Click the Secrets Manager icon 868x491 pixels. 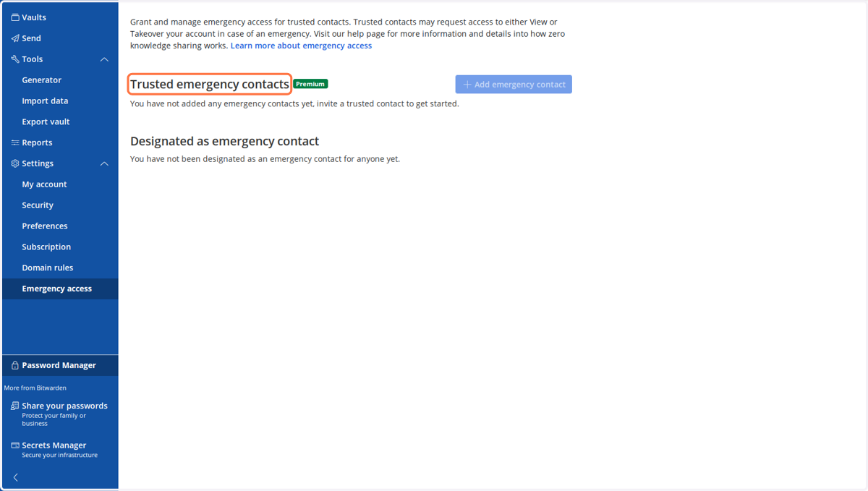tap(15, 445)
